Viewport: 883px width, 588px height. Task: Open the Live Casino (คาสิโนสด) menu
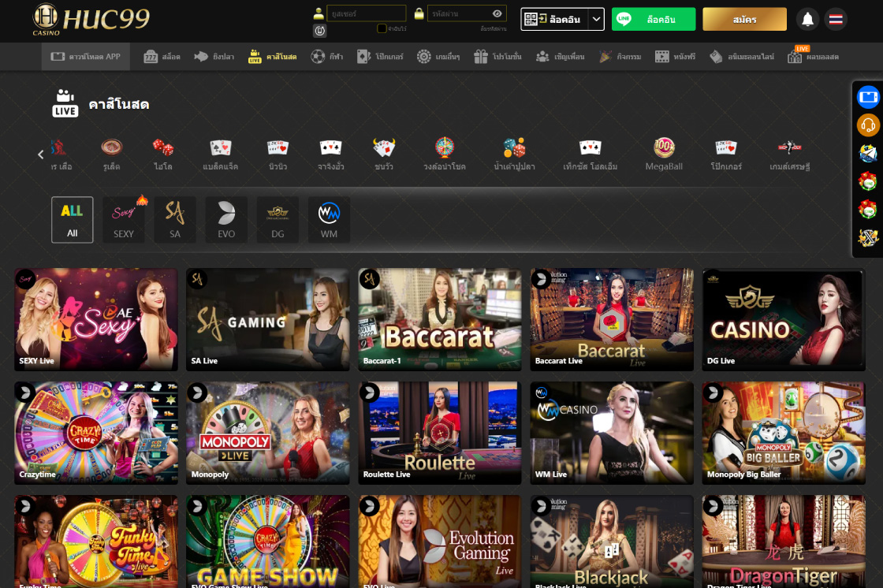tap(273, 57)
